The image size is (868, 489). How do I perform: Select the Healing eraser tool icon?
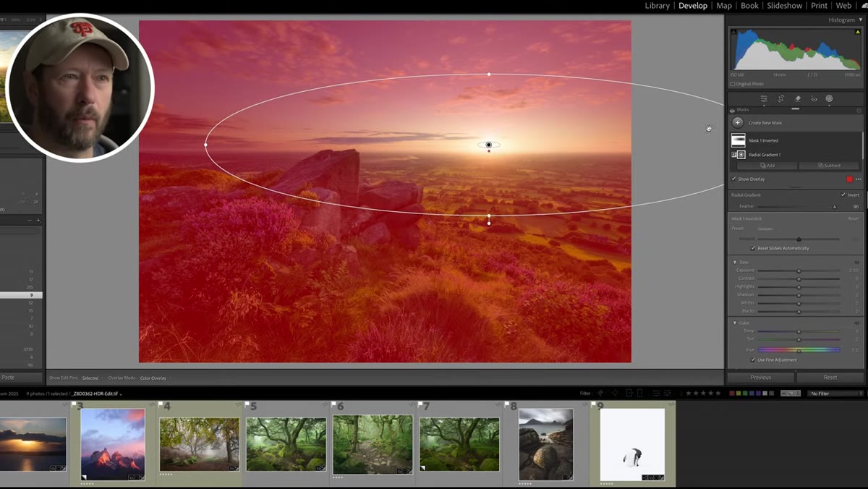click(797, 98)
